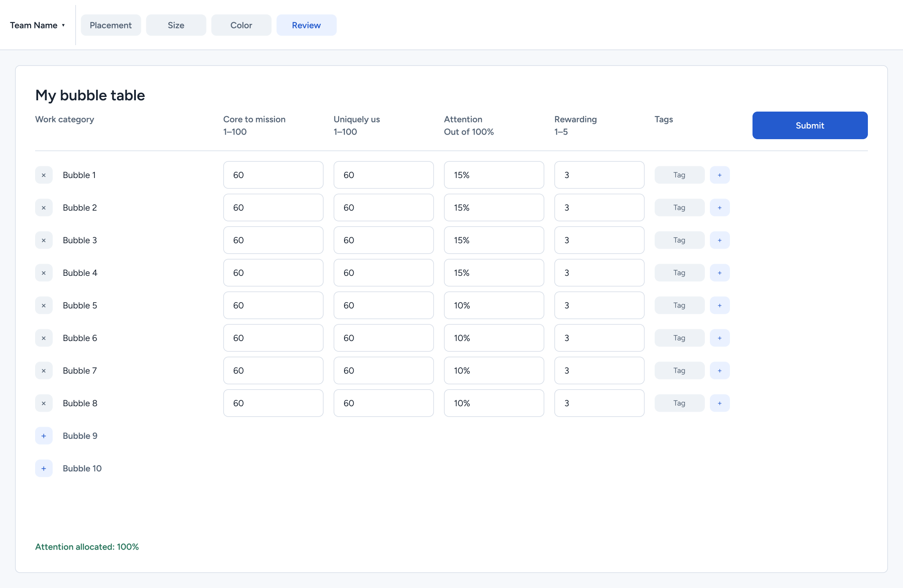
Task: Remove Bubble 8 row with its x icon
Action: (x=44, y=403)
